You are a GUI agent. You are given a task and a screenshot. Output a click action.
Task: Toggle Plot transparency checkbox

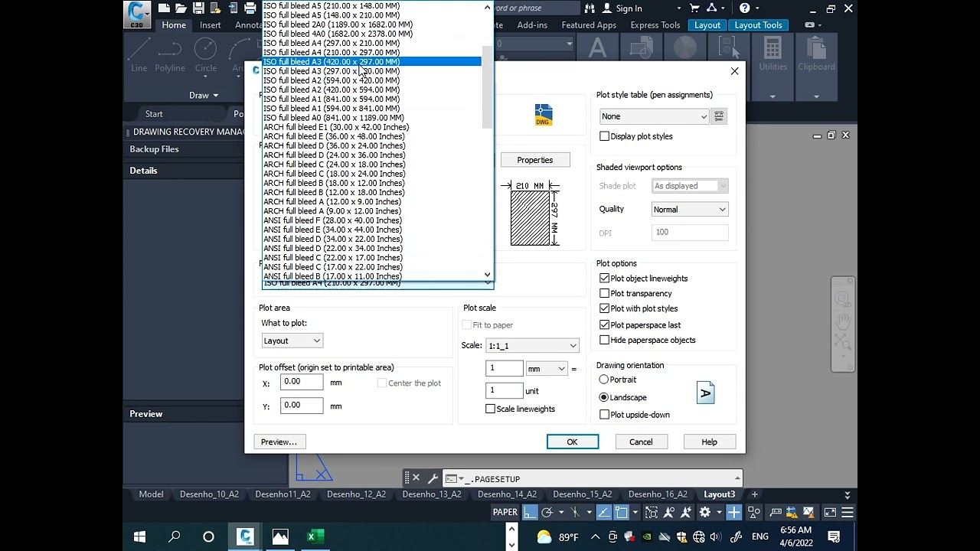click(x=605, y=294)
